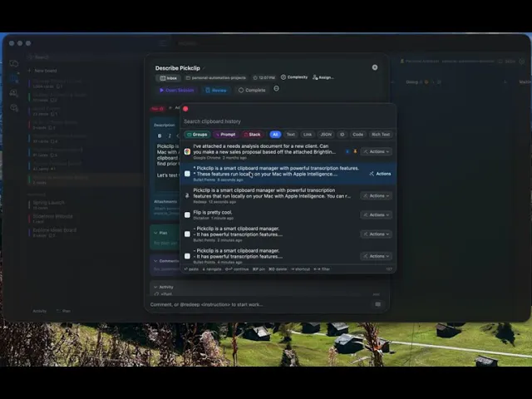Click the Plan tab at sidebar bottom
This screenshot has width=532, height=399.
point(64,311)
